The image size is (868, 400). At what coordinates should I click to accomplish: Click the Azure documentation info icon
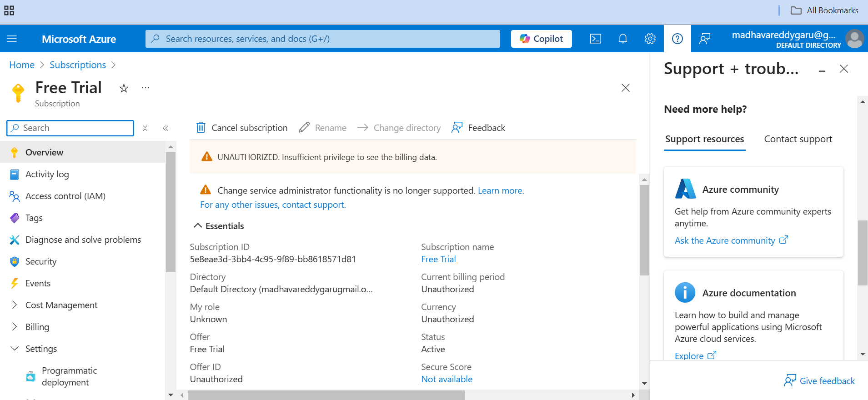pyautogui.click(x=685, y=292)
